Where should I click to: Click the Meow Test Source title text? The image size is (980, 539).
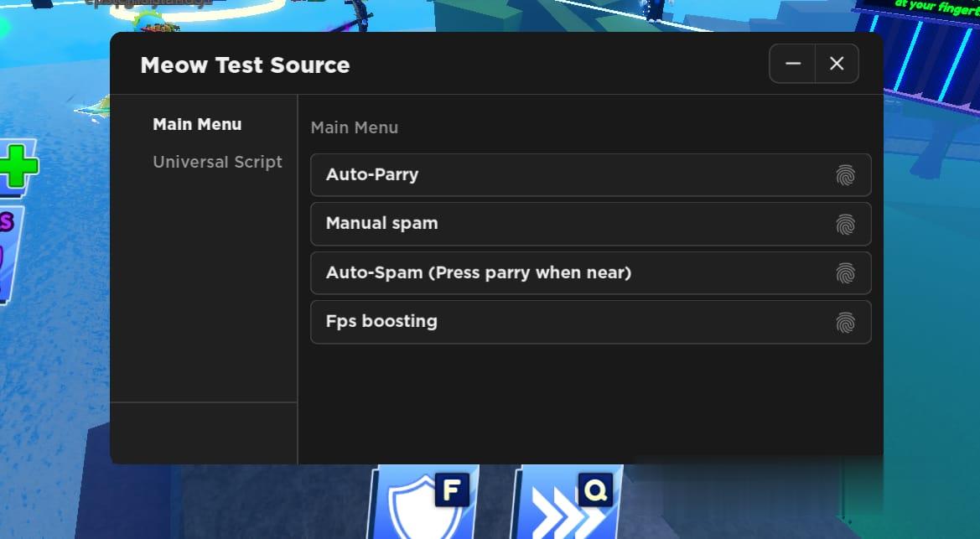pos(245,65)
